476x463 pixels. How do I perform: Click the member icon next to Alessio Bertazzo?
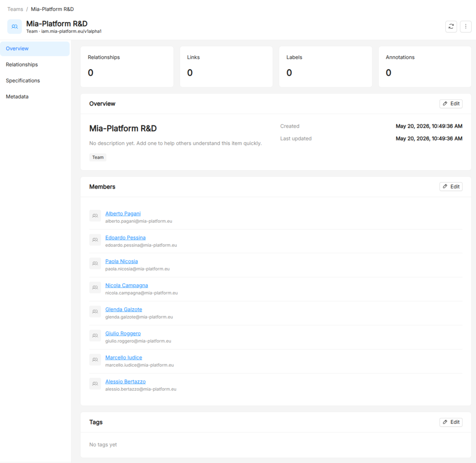(95, 384)
